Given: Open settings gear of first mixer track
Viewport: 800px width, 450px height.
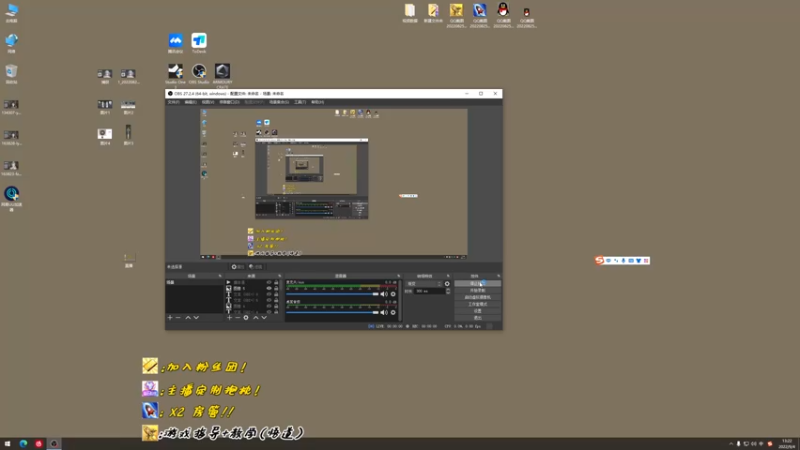Looking at the screenshot, I should (393, 294).
